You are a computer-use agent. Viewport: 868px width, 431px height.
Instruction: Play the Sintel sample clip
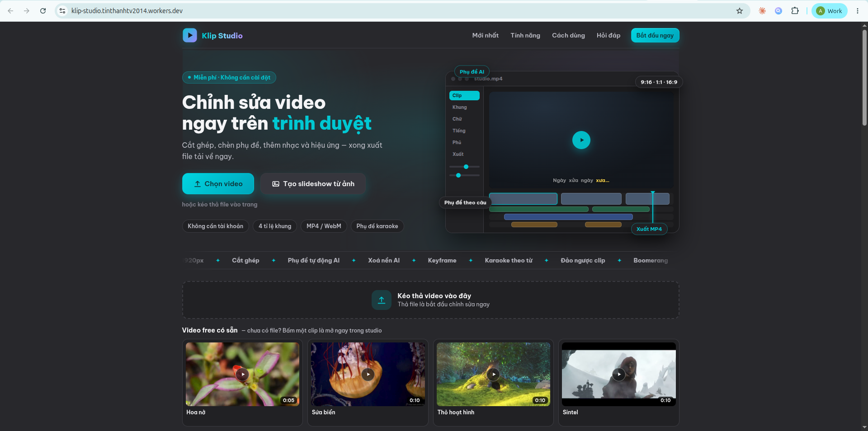(x=619, y=374)
